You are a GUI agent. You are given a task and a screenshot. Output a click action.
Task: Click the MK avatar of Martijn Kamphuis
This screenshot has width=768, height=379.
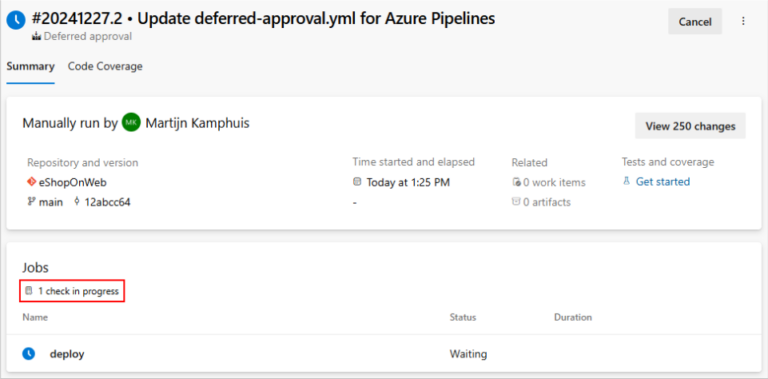point(131,123)
